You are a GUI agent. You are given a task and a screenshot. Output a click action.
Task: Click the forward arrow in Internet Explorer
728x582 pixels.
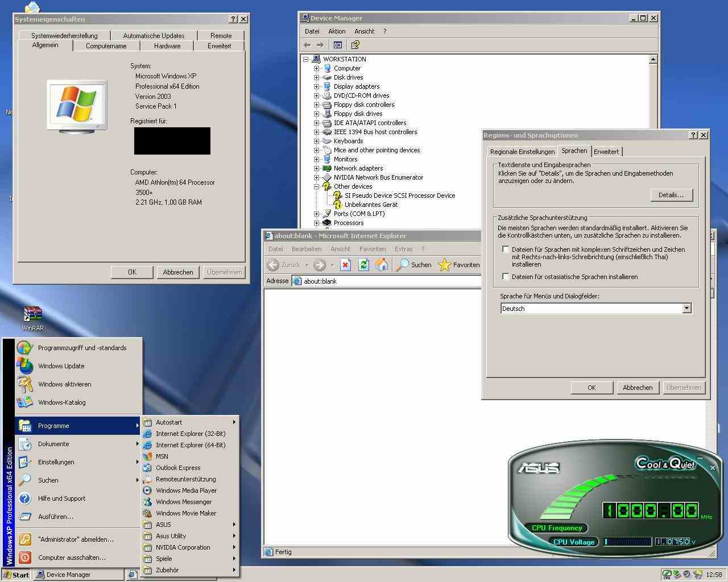pyautogui.click(x=320, y=265)
